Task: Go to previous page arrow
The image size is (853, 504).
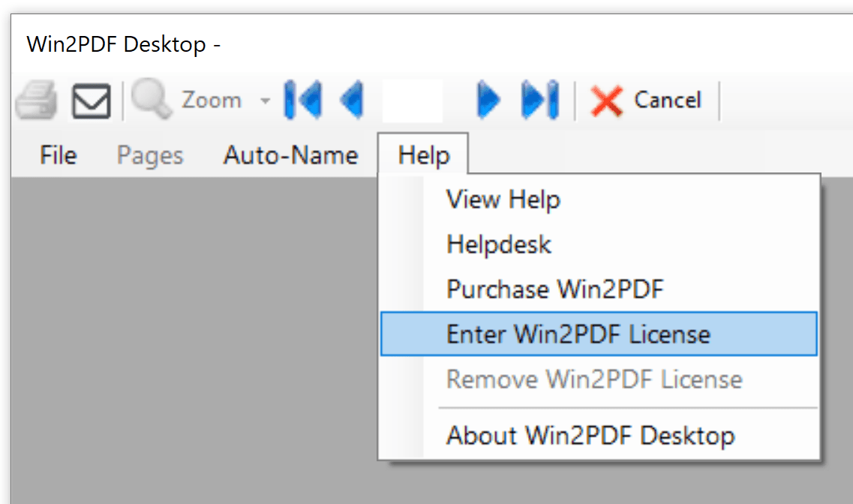Action: (352, 100)
